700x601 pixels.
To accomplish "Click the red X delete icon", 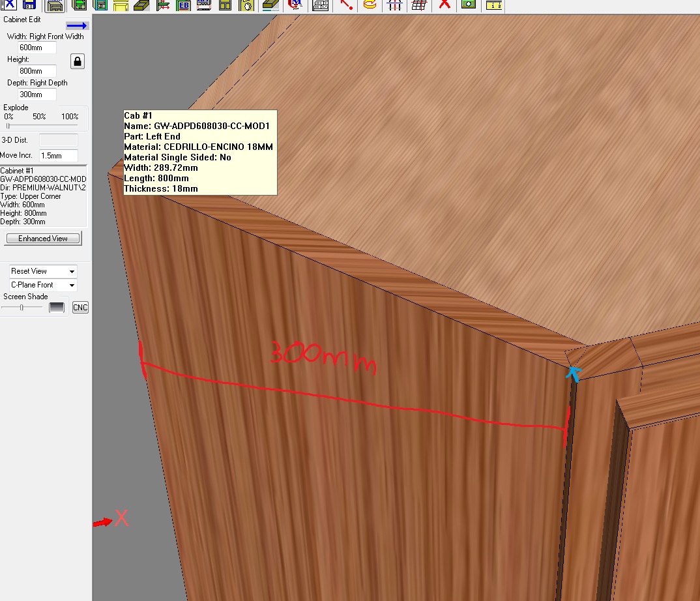I will (x=445, y=5).
